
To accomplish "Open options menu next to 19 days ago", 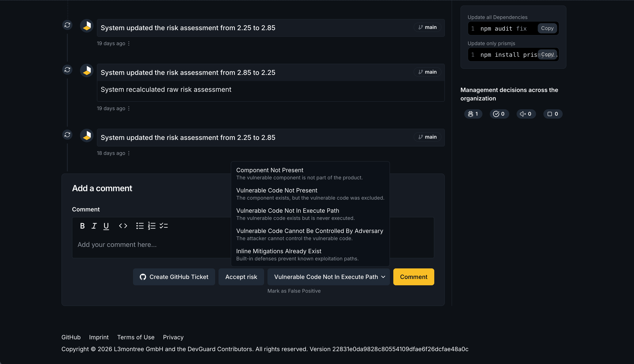I will [x=129, y=43].
